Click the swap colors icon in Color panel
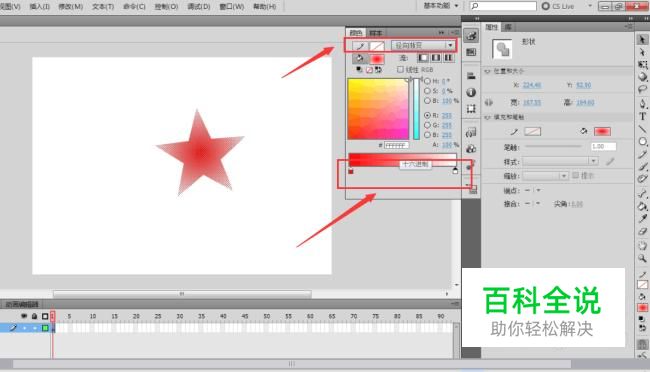This screenshot has height=372, width=650. click(378, 70)
